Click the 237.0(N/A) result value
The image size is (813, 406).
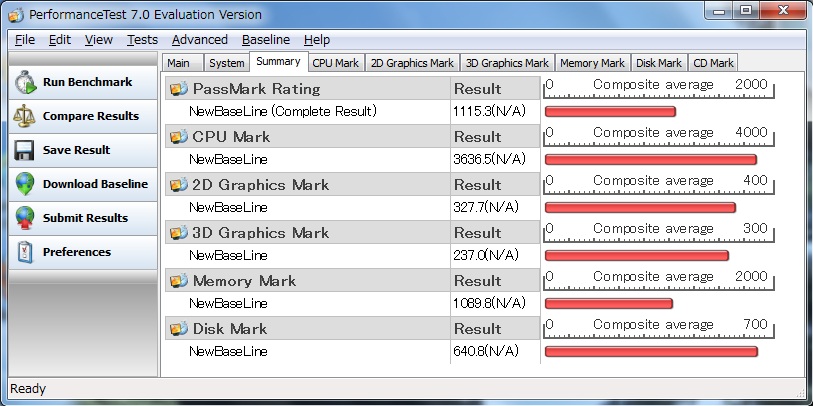[x=486, y=256]
